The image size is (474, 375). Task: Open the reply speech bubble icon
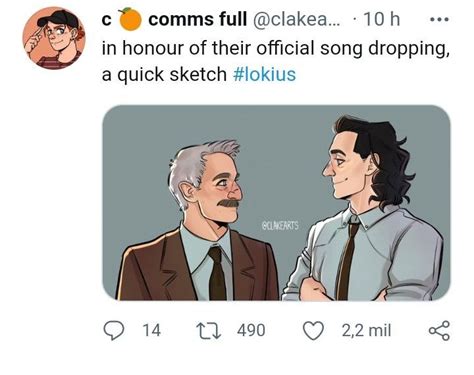coord(114,330)
